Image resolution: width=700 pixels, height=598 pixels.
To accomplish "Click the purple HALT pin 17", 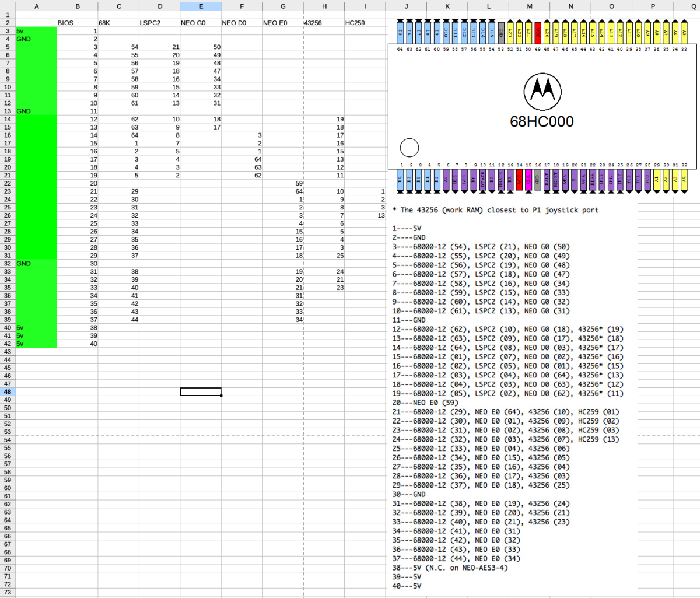I will 547,180.
